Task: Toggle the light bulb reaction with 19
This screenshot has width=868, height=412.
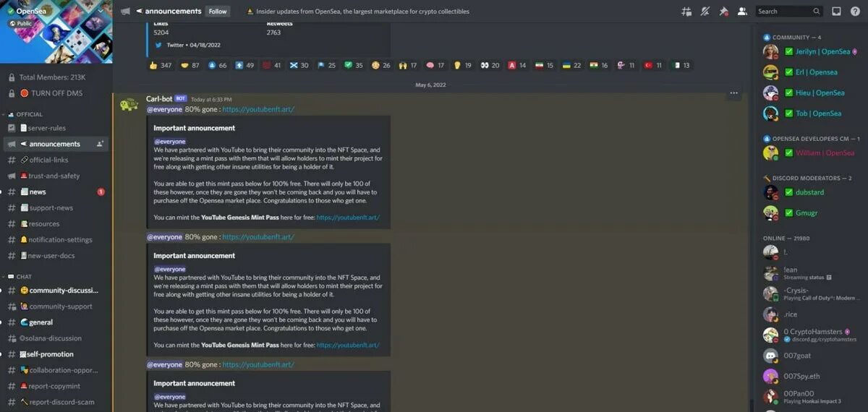Action: (462, 65)
